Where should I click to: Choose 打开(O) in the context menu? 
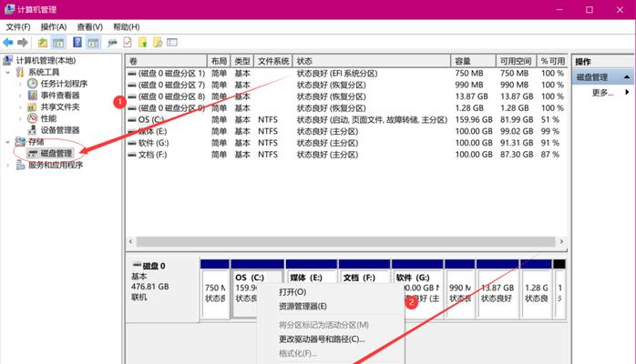click(292, 292)
